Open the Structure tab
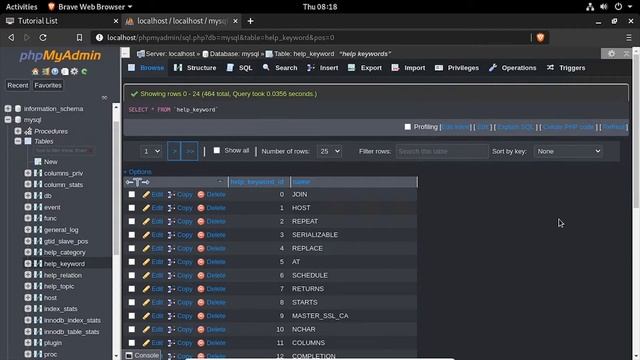The height and width of the screenshot is (360, 640). point(195,68)
